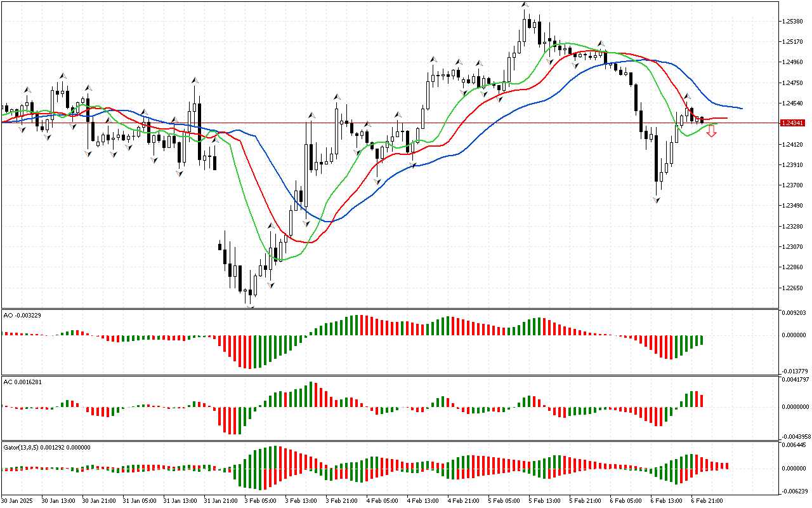Viewport: 812px width, 508px height.
Task: Select the '3 Feb 13:00' time label
Action: pos(302,501)
